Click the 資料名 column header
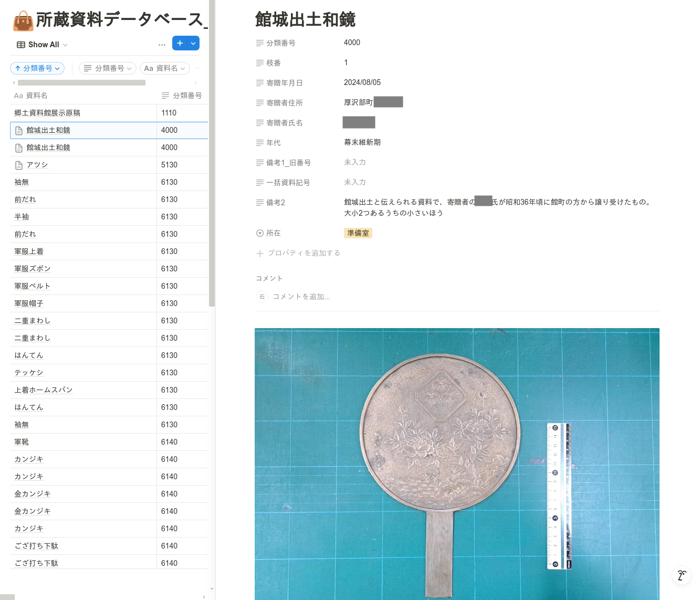Image resolution: width=700 pixels, height=600 pixels. pos(36,96)
